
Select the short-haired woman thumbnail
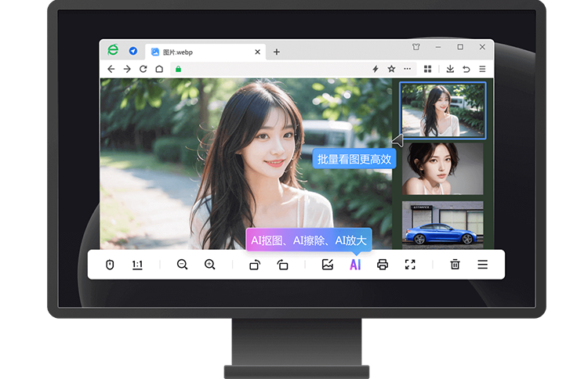pos(443,168)
